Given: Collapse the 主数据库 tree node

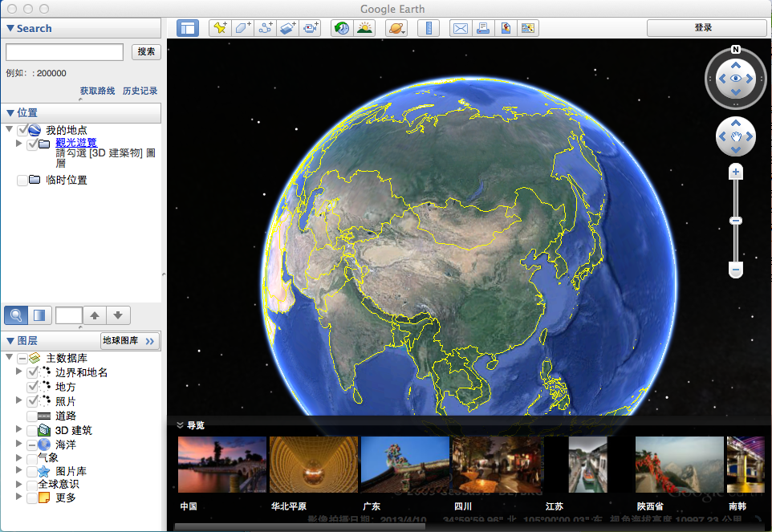Looking at the screenshot, I should point(10,357).
